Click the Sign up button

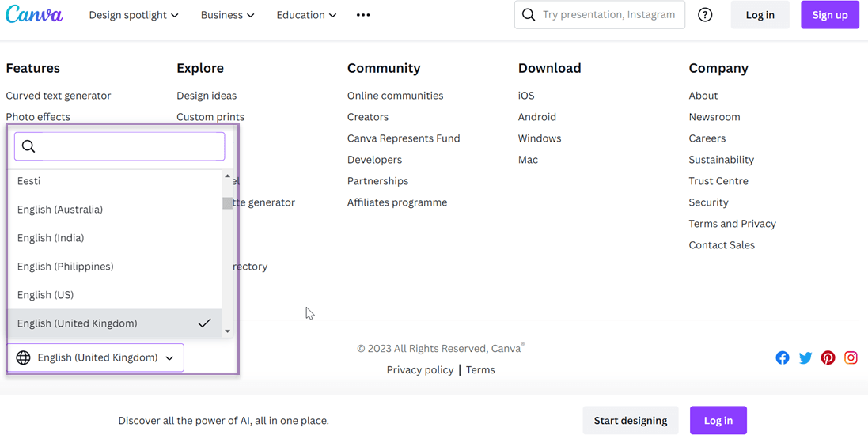point(830,15)
